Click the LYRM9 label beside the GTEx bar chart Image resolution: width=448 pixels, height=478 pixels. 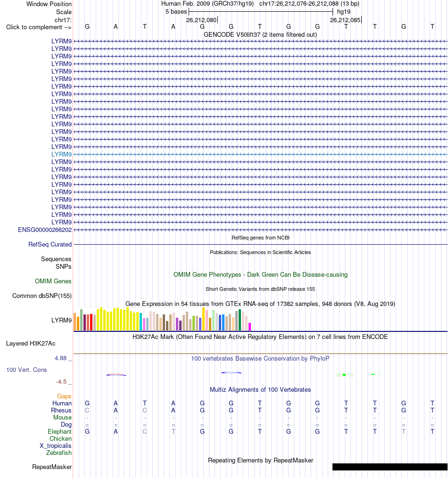61,320
